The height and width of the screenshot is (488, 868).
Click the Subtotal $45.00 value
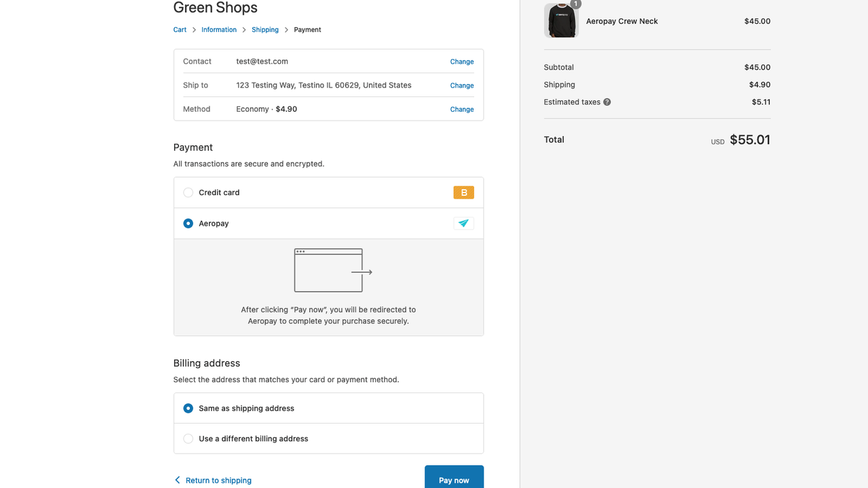click(x=757, y=67)
